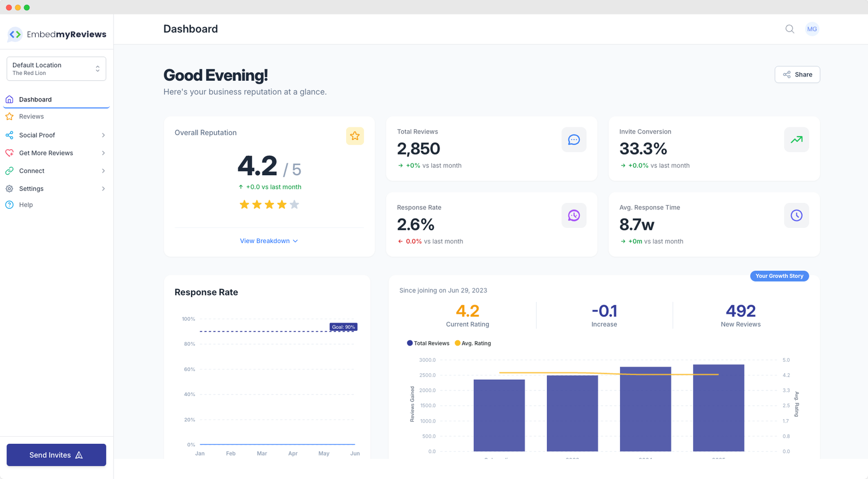Click the tallest bar in growth chart
The image size is (868, 479).
[x=718, y=407]
